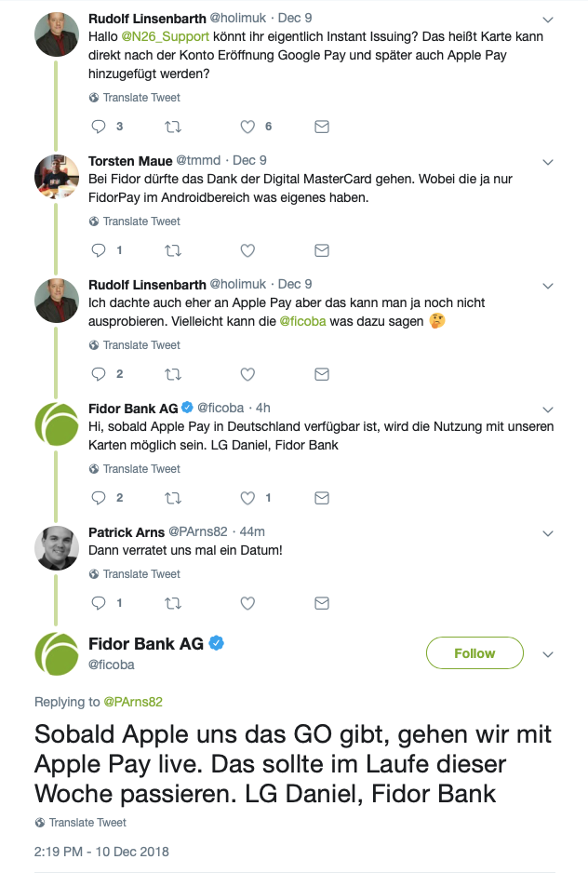Viewport: 588px width, 873px height.
Task: Like Fidor Bank's 4h reply tweet
Action: (247, 498)
